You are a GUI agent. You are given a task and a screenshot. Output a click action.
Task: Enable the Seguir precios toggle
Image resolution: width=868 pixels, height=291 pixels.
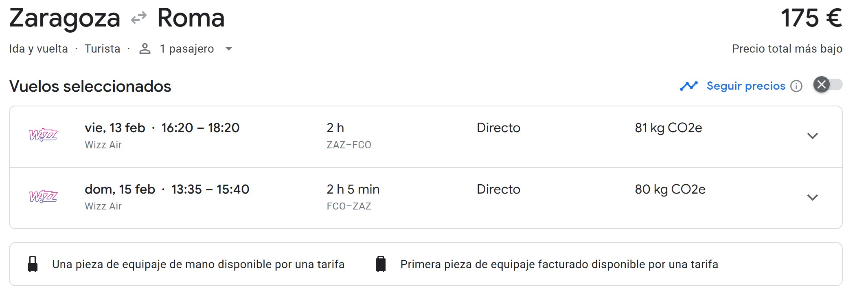[x=828, y=85]
